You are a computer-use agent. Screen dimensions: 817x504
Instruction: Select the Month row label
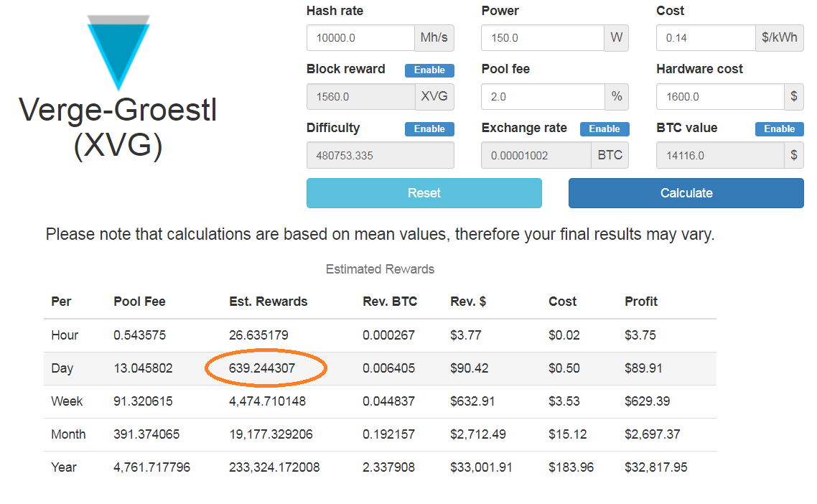pos(68,434)
